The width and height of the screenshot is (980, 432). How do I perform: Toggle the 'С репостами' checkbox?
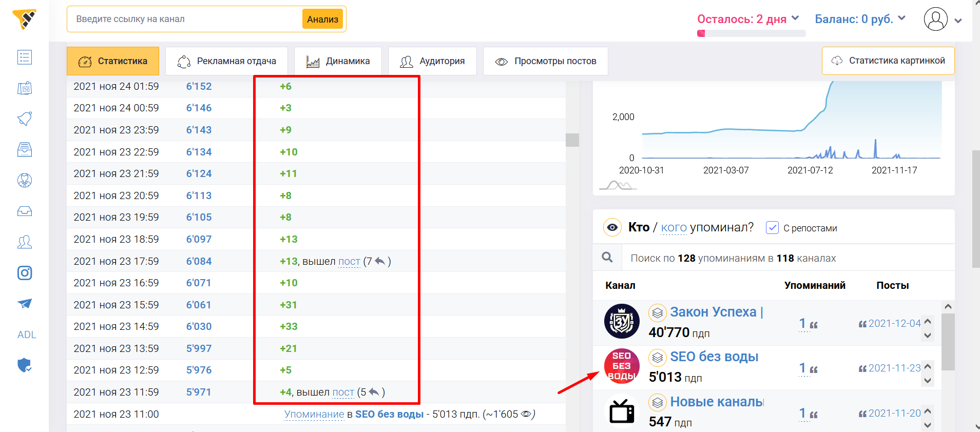click(772, 228)
